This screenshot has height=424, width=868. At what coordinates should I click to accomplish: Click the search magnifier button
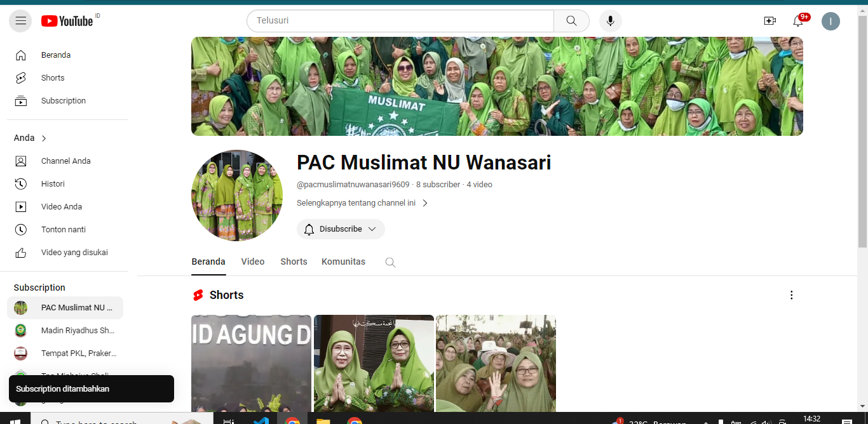pos(571,21)
